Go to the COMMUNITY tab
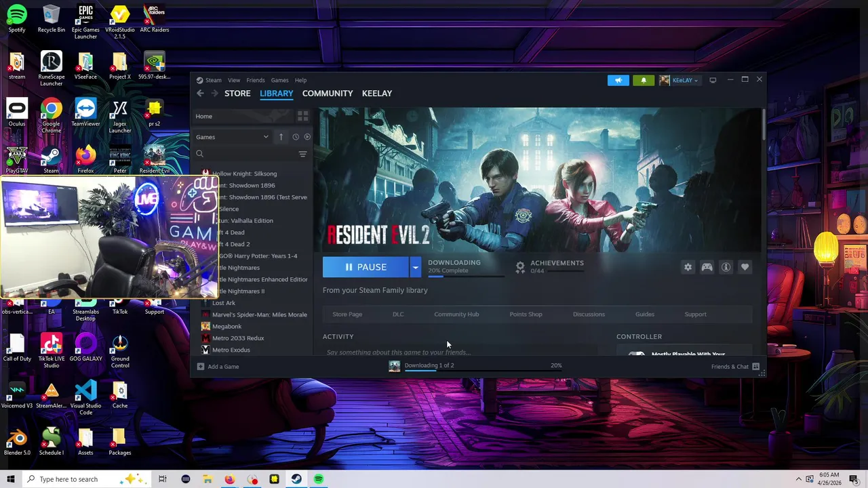 pos(328,94)
